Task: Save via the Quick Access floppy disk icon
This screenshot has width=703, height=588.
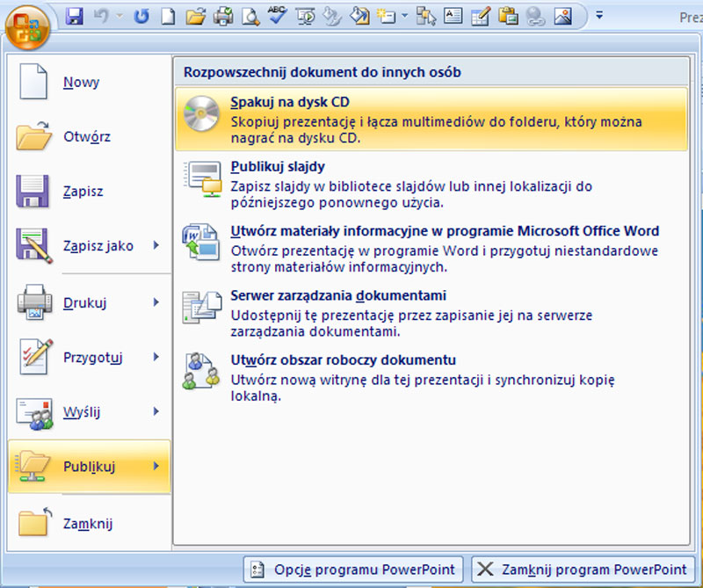Action: click(x=74, y=17)
